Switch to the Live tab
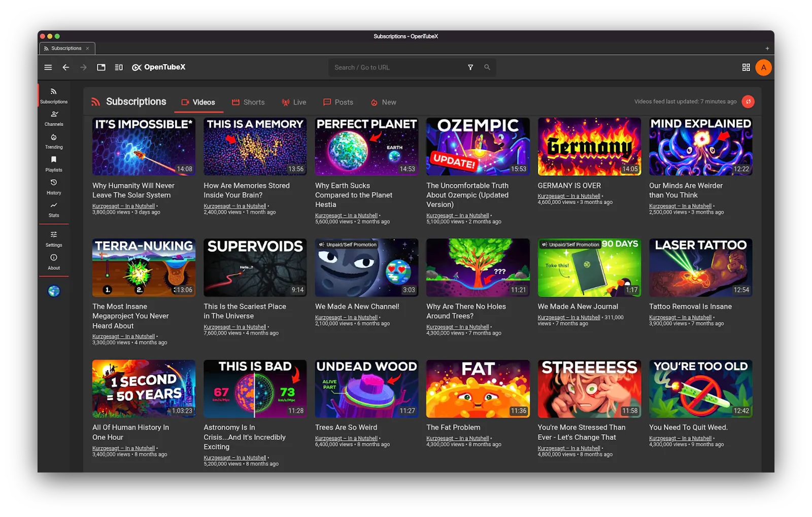Image resolution: width=812 pixels, height=517 pixels. tap(294, 102)
